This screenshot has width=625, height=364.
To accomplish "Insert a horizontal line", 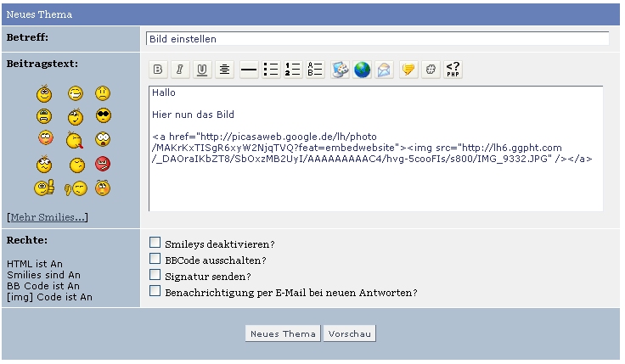I will pos(249,70).
